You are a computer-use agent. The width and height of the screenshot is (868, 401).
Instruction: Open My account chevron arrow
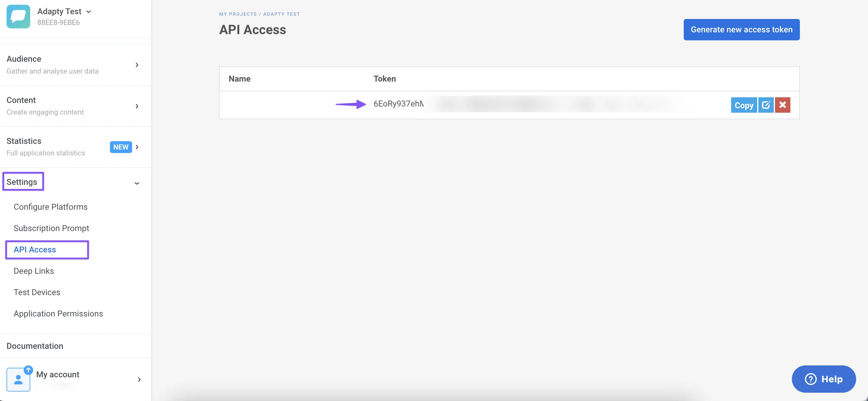(139, 380)
